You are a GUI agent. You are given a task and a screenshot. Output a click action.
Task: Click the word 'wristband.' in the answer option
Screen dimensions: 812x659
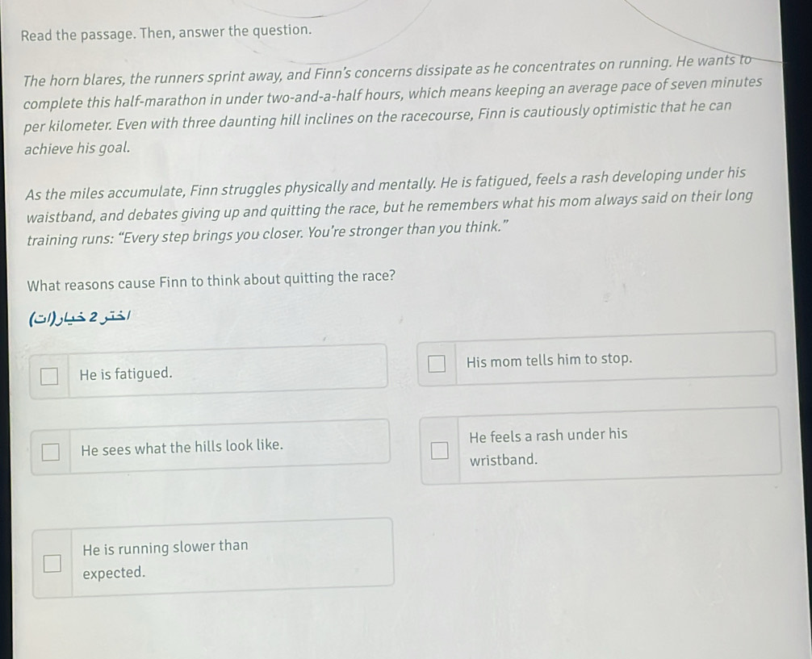504,460
